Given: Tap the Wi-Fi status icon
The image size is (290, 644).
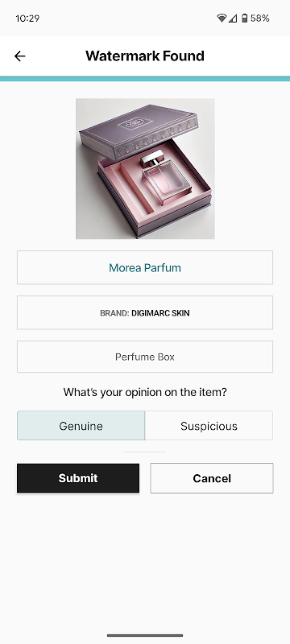Looking at the screenshot, I should (x=222, y=18).
